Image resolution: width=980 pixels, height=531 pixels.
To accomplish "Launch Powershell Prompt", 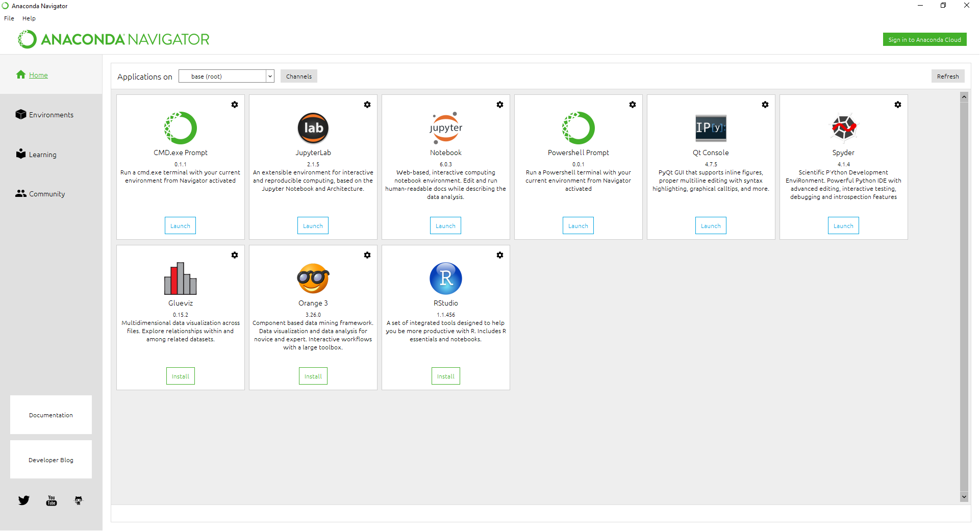I will [x=579, y=226].
